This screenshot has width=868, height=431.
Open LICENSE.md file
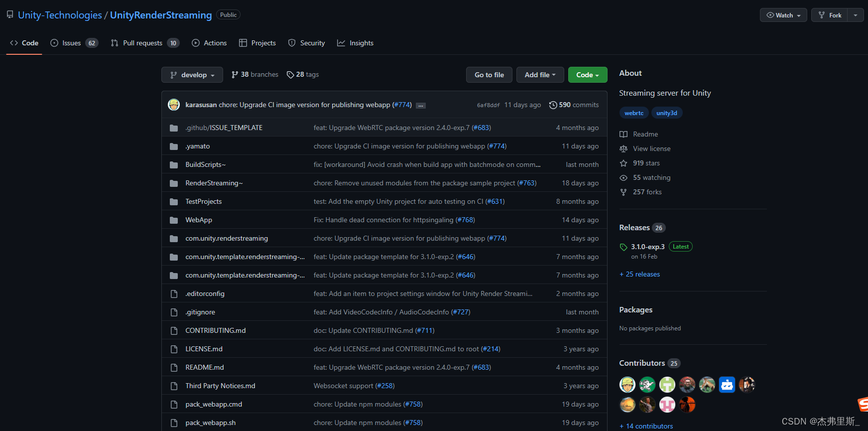click(x=204, y=349)
